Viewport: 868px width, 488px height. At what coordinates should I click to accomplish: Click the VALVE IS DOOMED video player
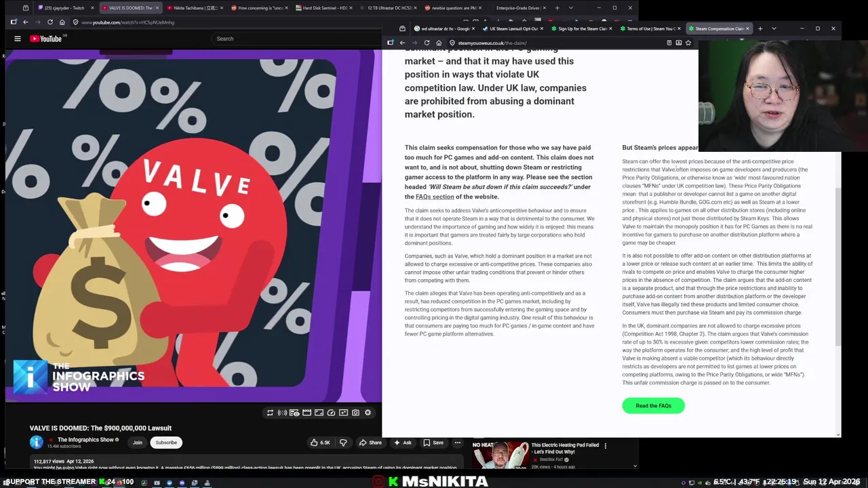(193, 227)
